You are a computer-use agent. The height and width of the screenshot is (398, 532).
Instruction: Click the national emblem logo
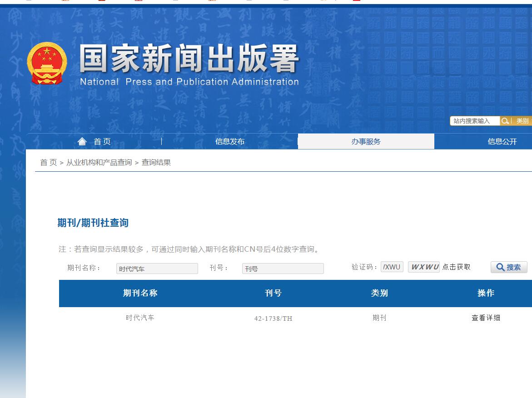click(x=47, y=63)
